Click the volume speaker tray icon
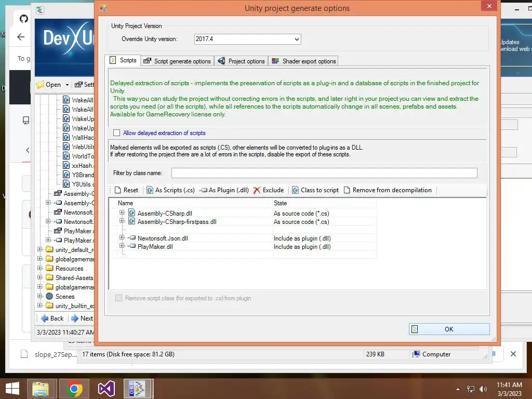The height and width of the screenshot is (399, 532). pyautogui.click(x=483, y=389)
